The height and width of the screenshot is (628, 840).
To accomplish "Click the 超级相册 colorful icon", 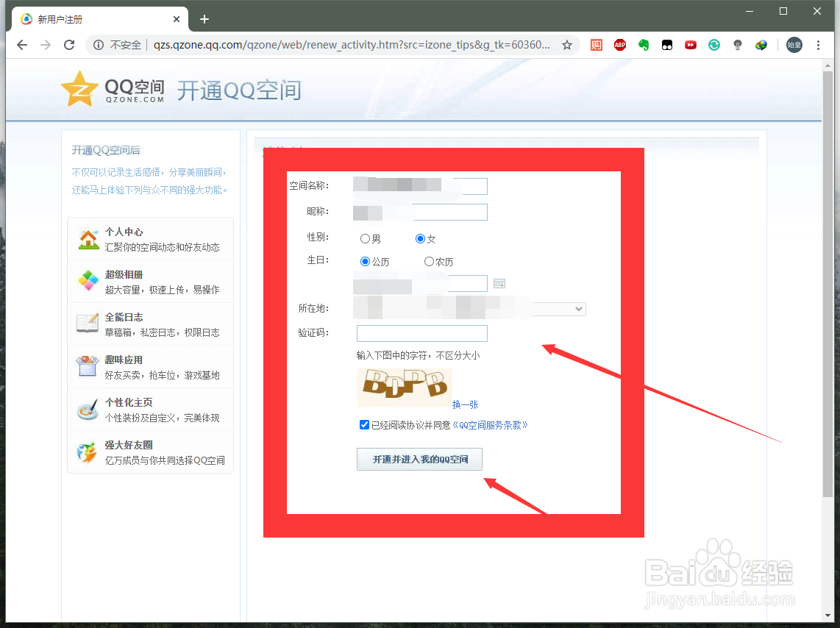I will coord(88,280).
